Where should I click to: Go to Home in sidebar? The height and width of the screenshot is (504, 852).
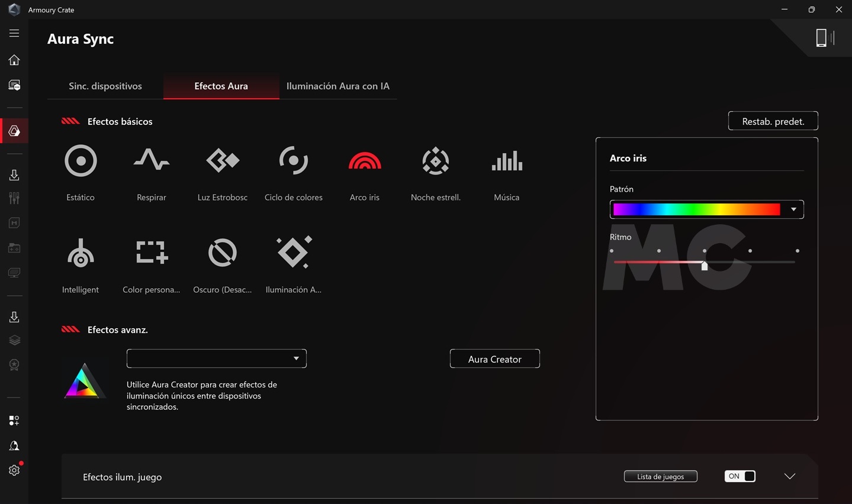(14, 60)
